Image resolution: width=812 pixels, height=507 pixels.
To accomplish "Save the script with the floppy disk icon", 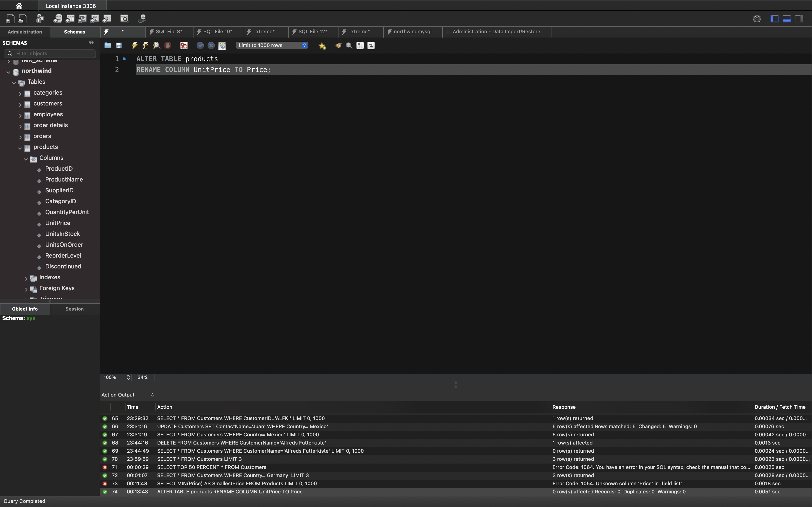I will 119,45.
